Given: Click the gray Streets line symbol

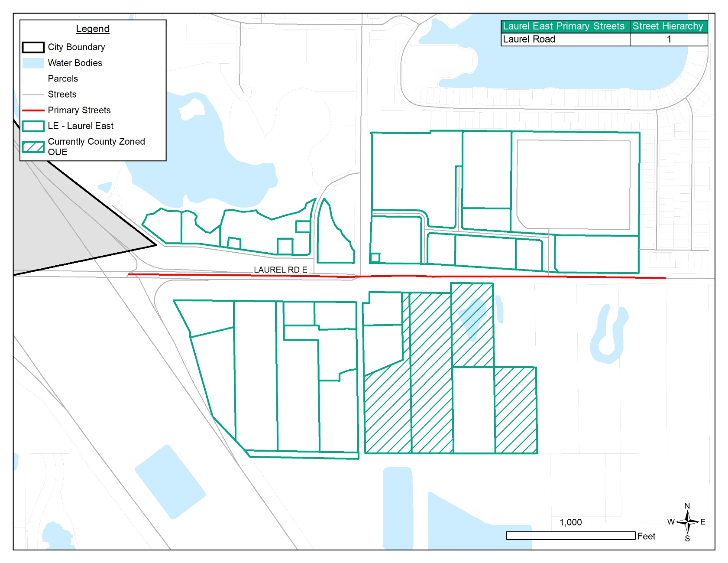Looking at the screenshot, I should 33,94.
